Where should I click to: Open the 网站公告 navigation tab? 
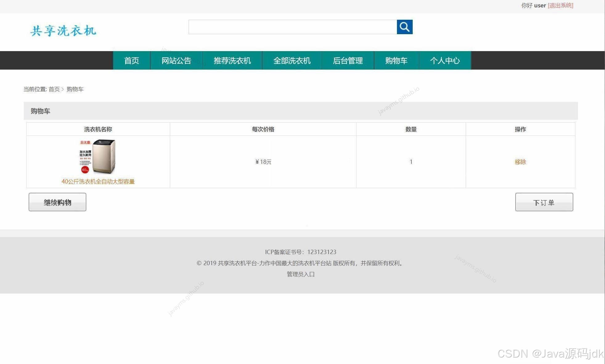coord(176,60)
